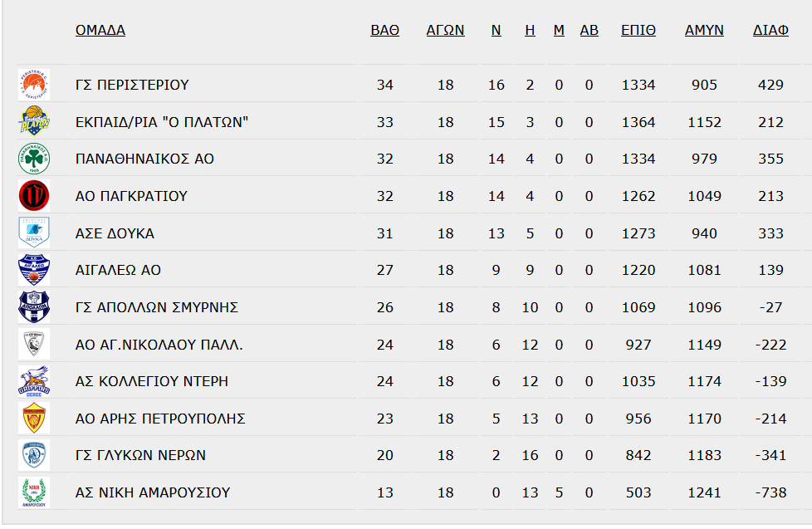Click the Άρης Πετρούπολης shield logo
812x529 pixels.
tap(34, 418)
